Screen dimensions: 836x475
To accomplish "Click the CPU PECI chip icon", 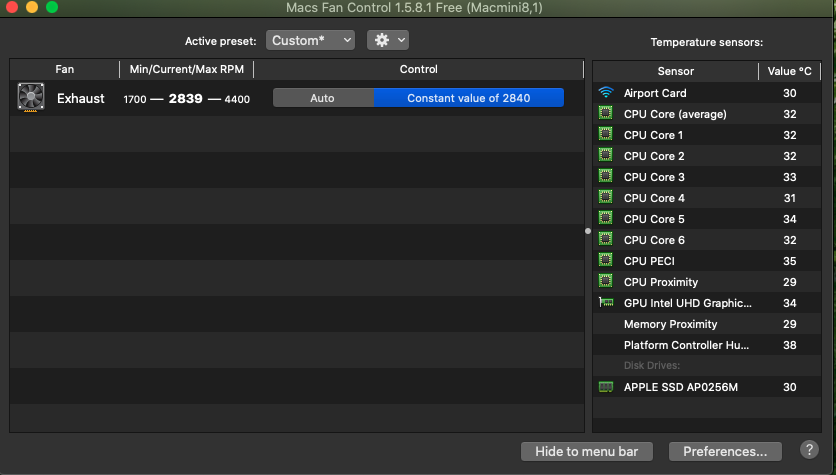I will tap(606, 260).
